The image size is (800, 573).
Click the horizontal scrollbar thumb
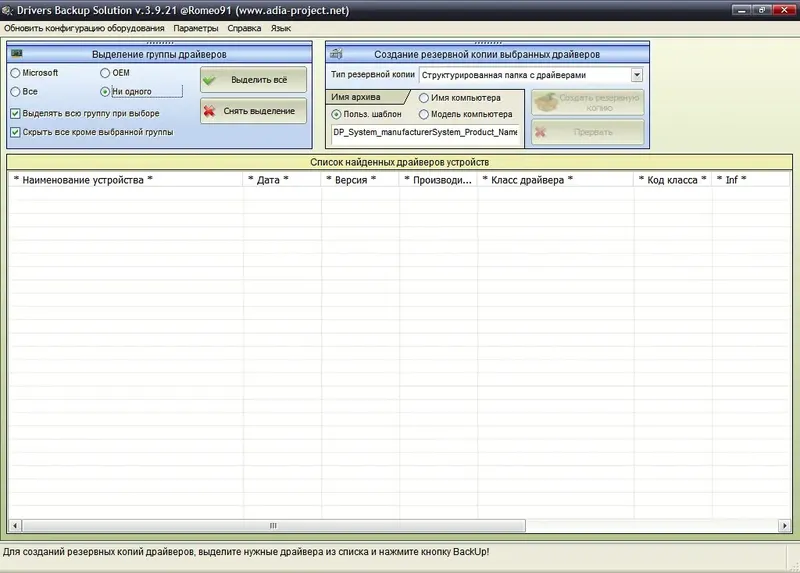[x=273, y=526]
